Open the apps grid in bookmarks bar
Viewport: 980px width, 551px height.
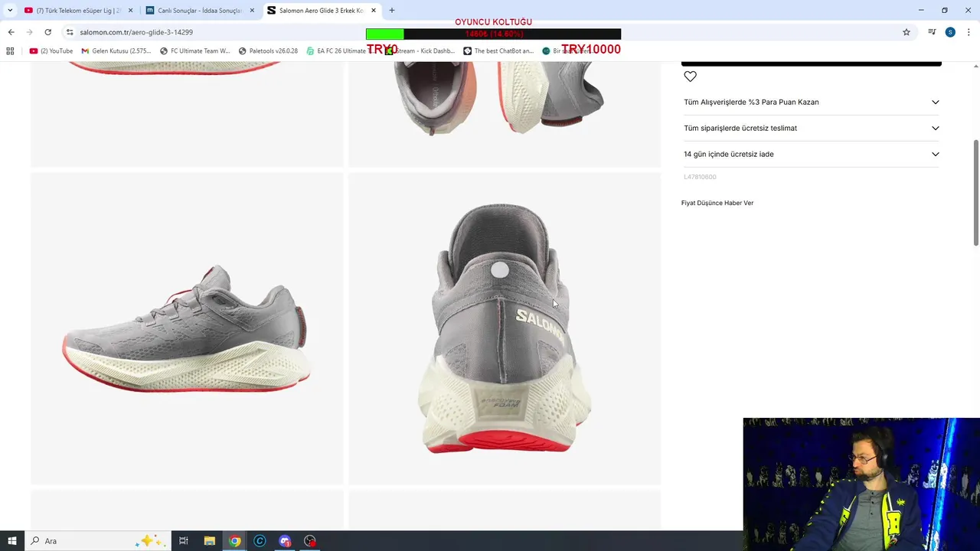pyautogui.click(x=10, y=51)
